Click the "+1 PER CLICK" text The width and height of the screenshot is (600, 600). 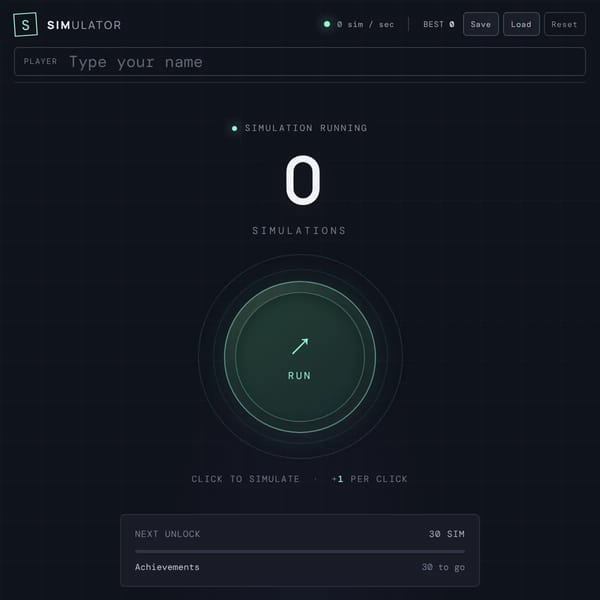(x=369, y=479)
